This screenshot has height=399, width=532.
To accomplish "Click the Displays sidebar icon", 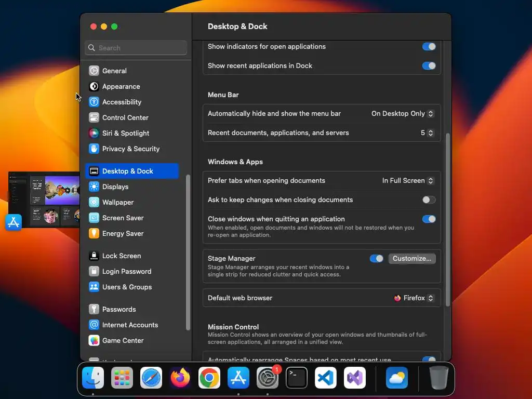I will point(94,187).
